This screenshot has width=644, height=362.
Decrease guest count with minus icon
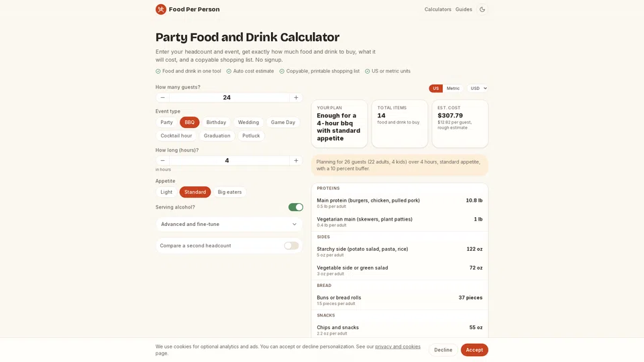tap(162, 97)
